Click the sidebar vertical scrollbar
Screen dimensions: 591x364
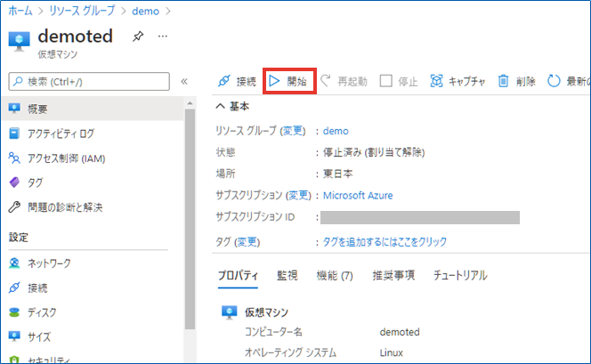(x=190, y=219)
